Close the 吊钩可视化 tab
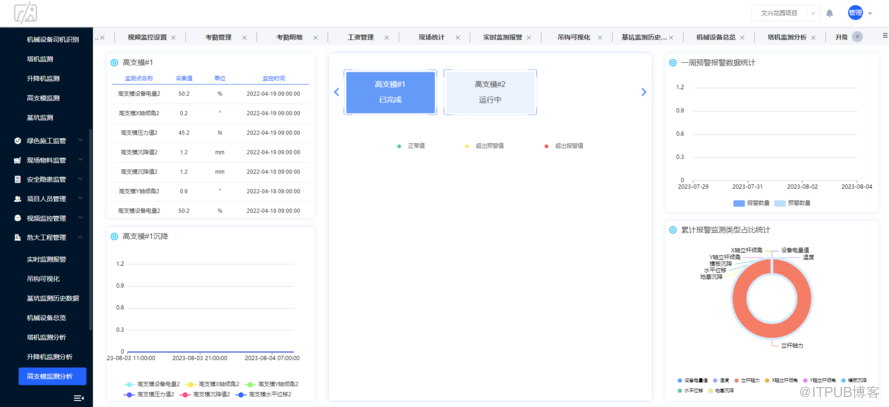The image size is (889, 407). (x=601, y=37)
